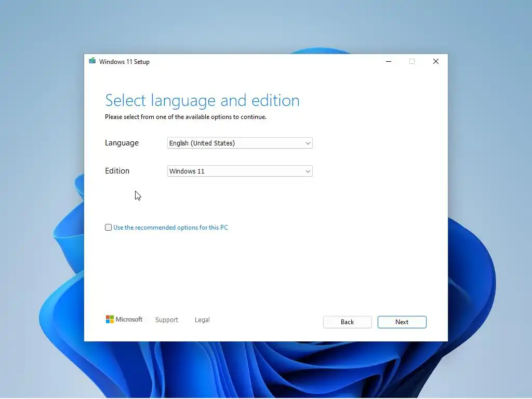The height and width of the screenshot is (399, 532).
Task: Click the English (United States) value
Action: pyautogui.click(x=202, y=143)
